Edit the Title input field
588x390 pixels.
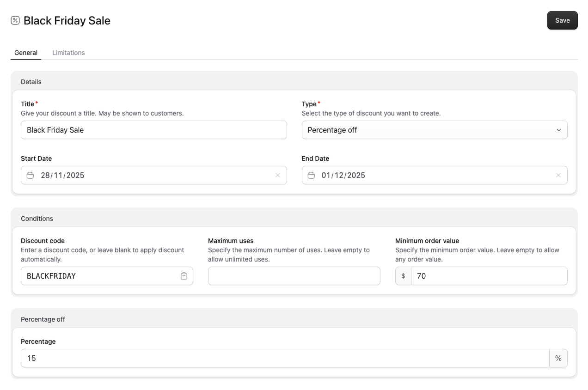[x=154, y=130]
